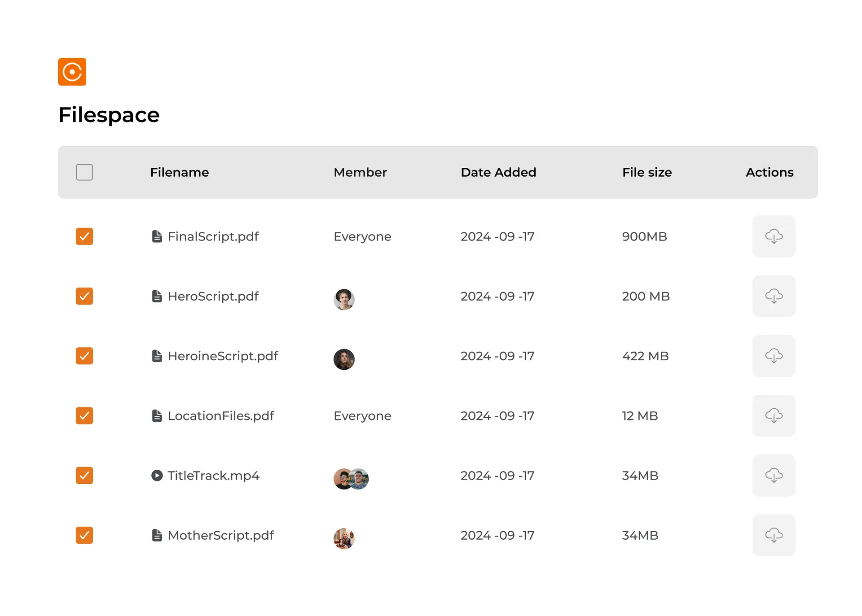Click the File size column header
The image size is (862, 616).
646,172
